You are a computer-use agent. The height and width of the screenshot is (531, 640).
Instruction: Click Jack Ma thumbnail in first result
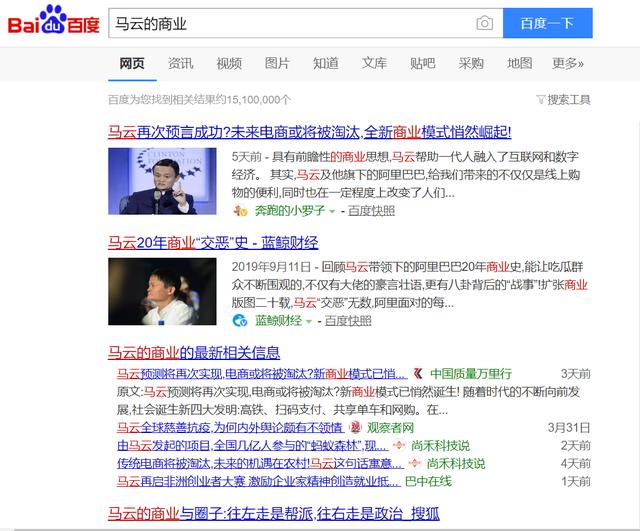[x=162, y=181]
